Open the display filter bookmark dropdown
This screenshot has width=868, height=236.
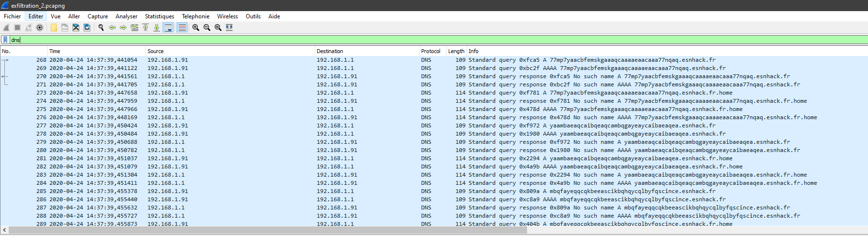(x=5, y=40)
